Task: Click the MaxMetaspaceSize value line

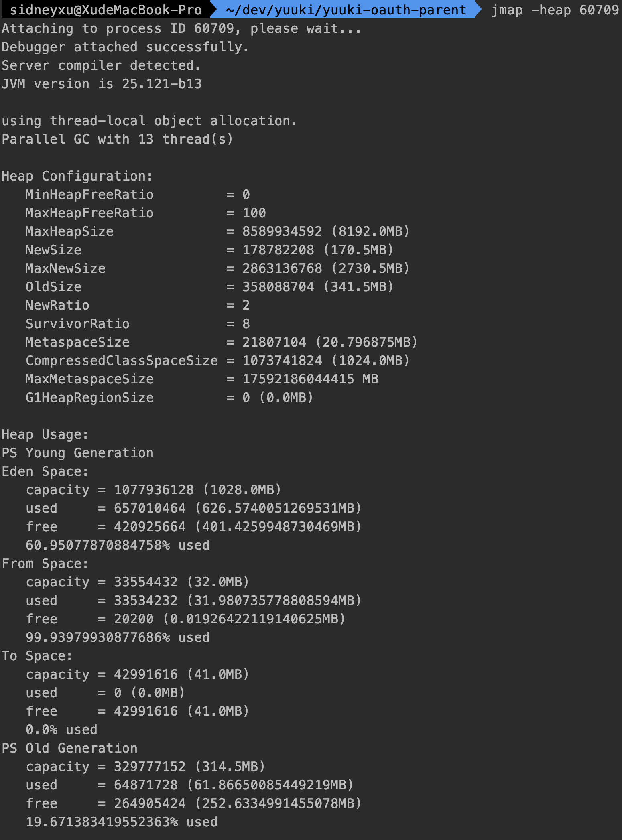Action: point(202,379)
